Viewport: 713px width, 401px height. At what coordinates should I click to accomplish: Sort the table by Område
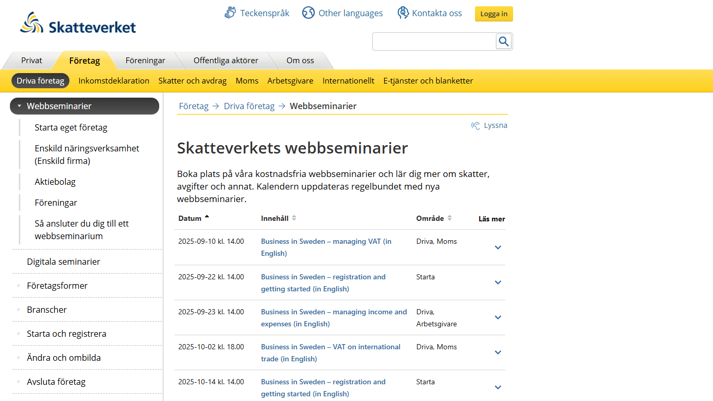(x=434, y=218)
